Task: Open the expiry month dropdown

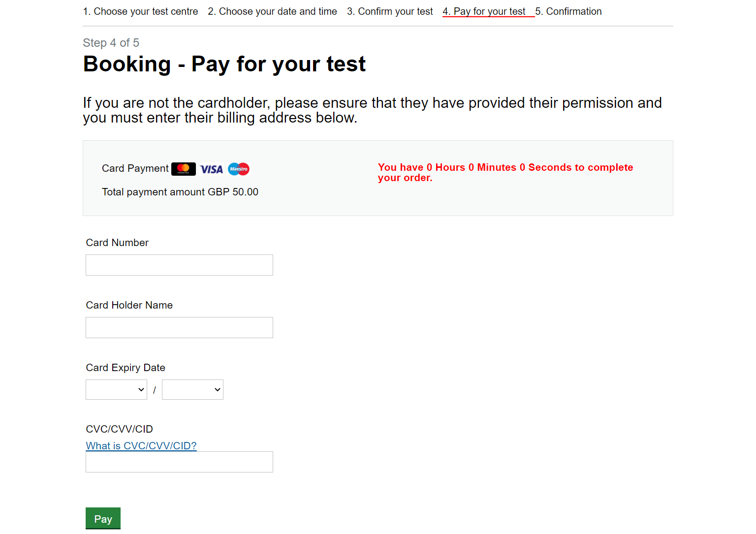Action: tap(116, 389)
